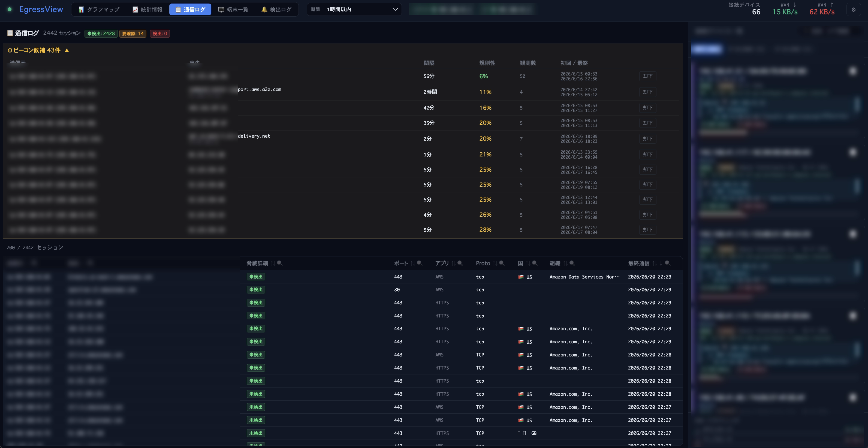The image size is (868, 448).
Task: Search within 脅威詳細 column
Action: point(280,263)
